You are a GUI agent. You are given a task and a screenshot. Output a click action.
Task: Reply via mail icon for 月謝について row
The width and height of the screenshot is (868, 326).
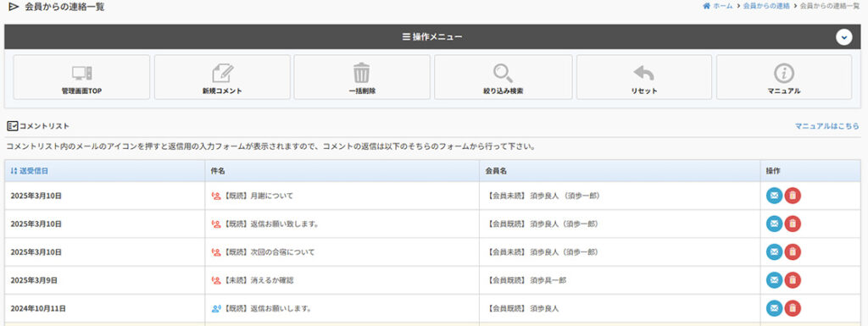(775, 196)
